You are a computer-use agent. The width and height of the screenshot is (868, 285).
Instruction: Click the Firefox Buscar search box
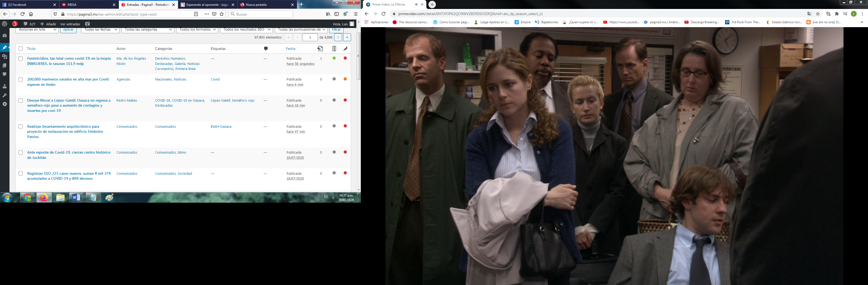260,14
